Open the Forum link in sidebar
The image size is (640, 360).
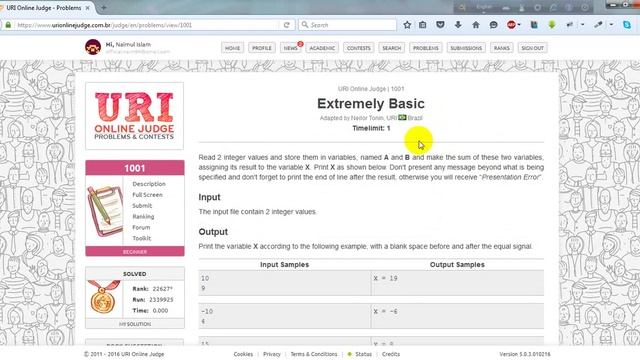point(141,227)
